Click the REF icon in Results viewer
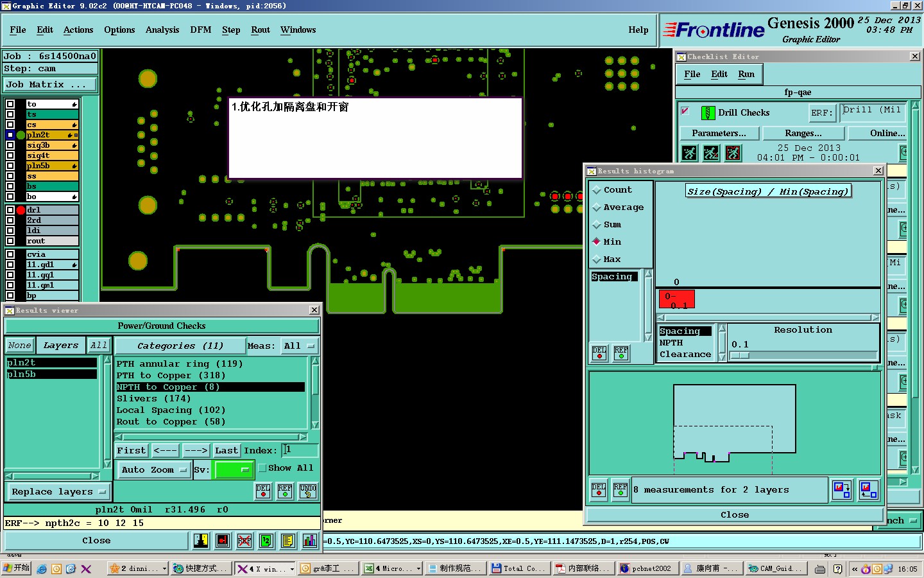Image resolution: width=924 pixels, height=578 pixels. (285, 491)
